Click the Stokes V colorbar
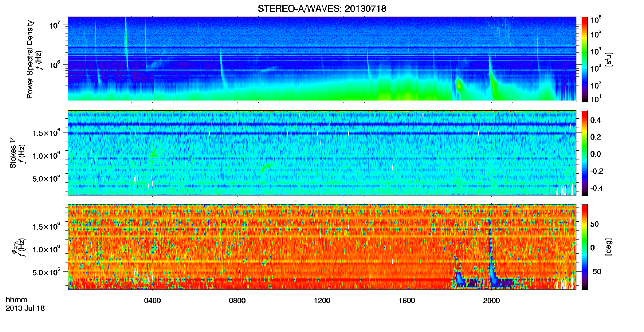The image size is (644, 332). click(584, 153)
